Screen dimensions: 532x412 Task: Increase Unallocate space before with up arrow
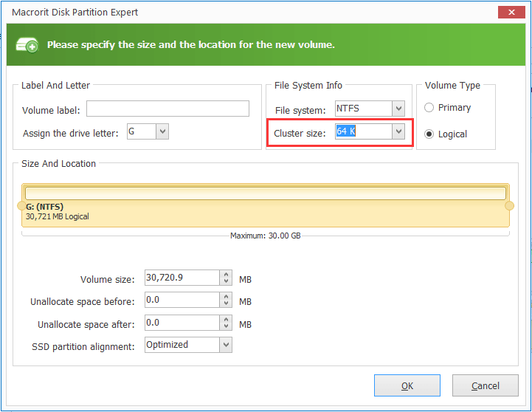(x=226, y=296)
